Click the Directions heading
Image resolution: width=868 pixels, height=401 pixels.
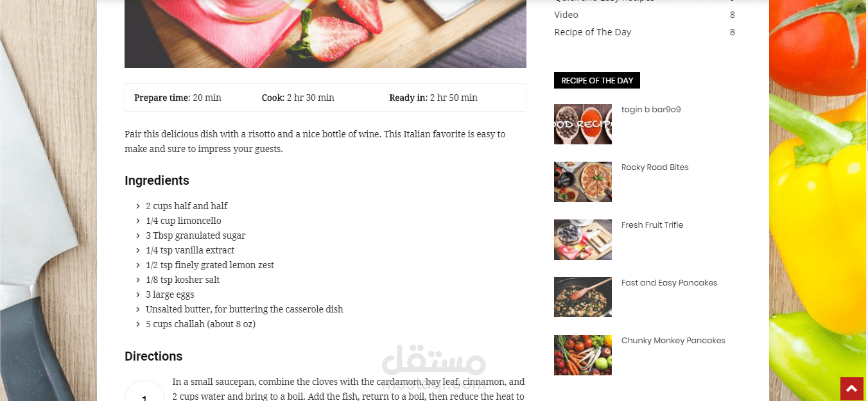pyautogui.click(x=153, y=356)
